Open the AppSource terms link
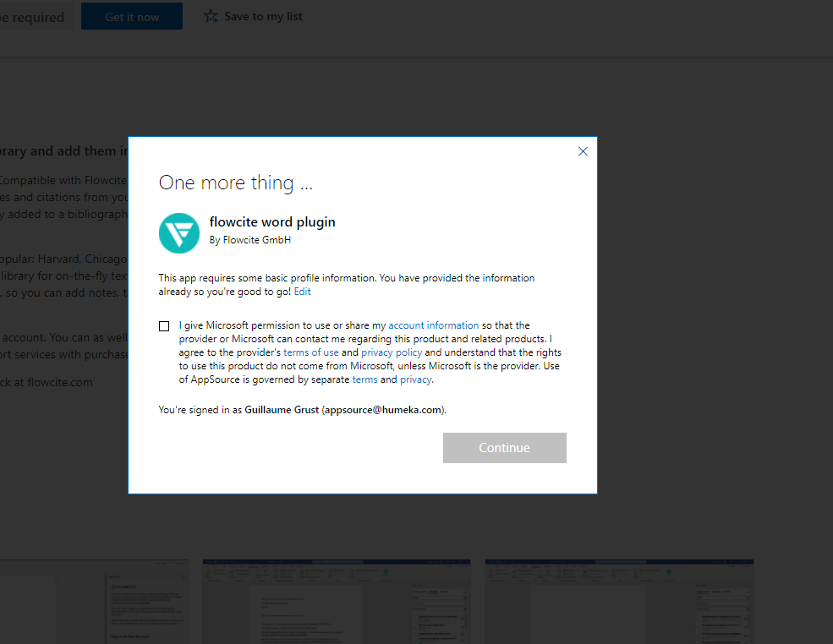The width and height of the screenshot is (833, 644). pyautogui.click(x=364, y=379)
